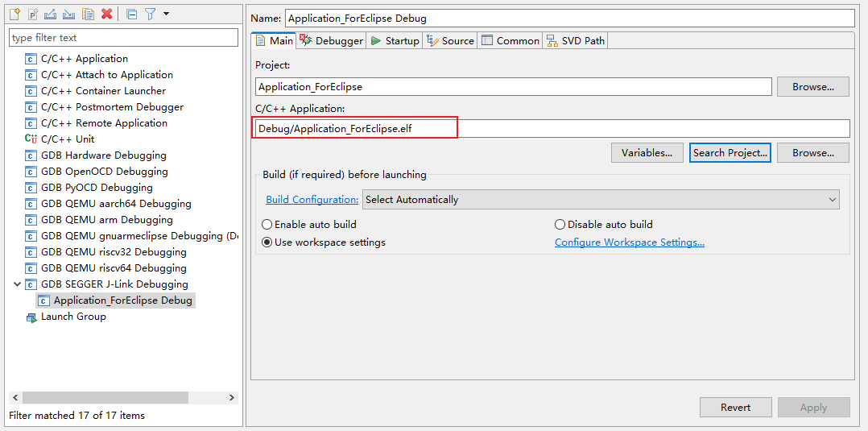The image size is (868, 431).
Task: Select the Enable auto build radio button
Action: [267, 225]
